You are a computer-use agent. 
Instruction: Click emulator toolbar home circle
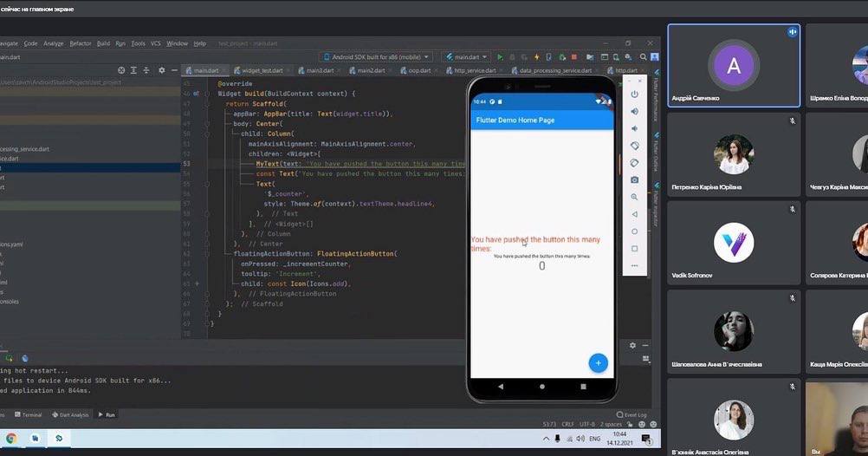pyautogui.click(x=635, y=231)
